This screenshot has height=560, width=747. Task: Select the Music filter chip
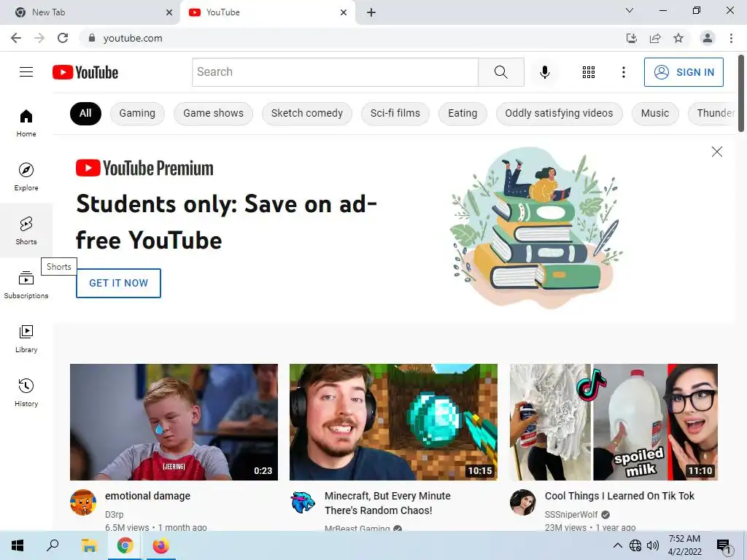pos(655,113)
